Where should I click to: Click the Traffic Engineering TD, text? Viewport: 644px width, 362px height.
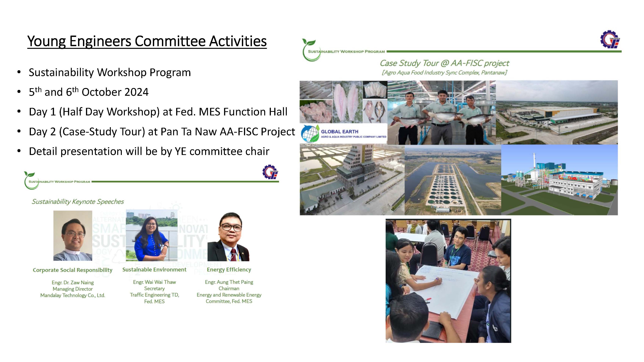[x=154, y=295]
